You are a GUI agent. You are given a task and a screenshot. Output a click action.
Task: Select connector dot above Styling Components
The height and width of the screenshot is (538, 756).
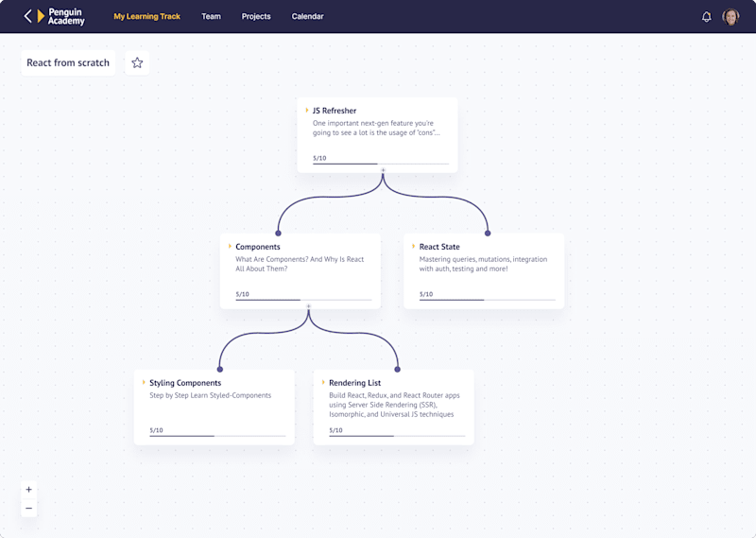point(220,369)
